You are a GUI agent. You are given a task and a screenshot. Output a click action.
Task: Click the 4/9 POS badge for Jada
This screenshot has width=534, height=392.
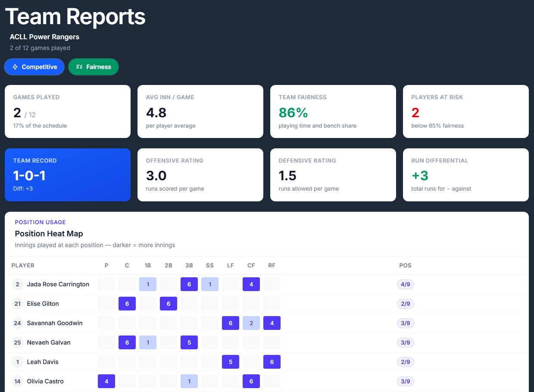[405, 284]
